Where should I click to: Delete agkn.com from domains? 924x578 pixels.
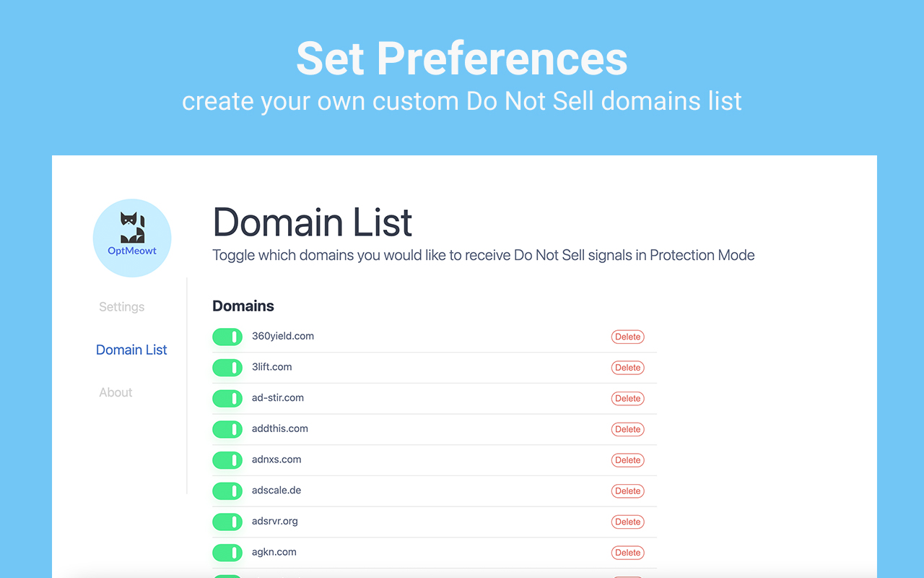(627, 553)
